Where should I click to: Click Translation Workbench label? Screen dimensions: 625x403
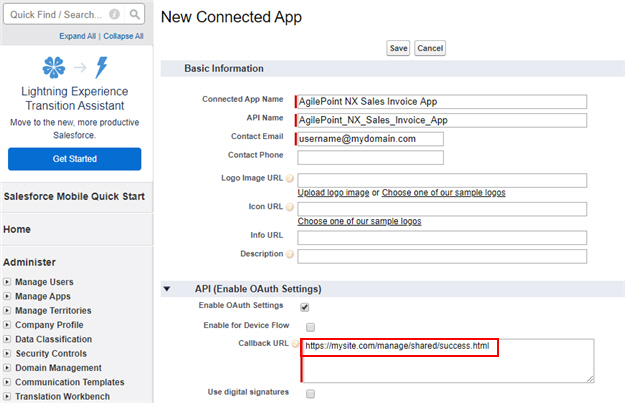62,397
